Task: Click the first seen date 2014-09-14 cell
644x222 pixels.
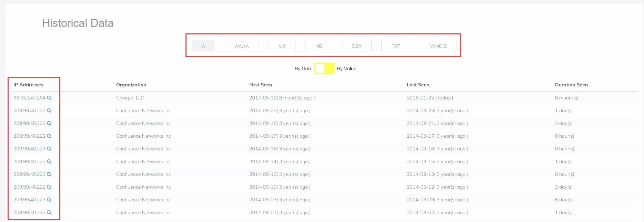Action: pyautogui.click(x=280, y=161)
